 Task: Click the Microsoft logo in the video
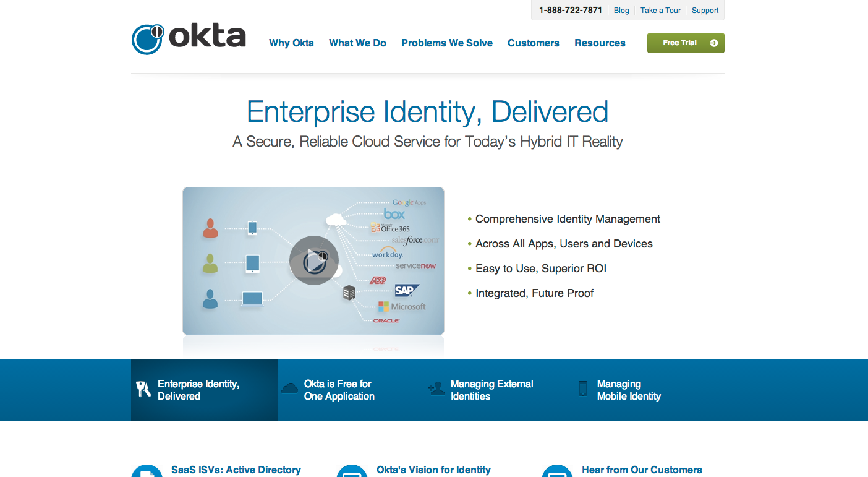[x=402, y=307]
